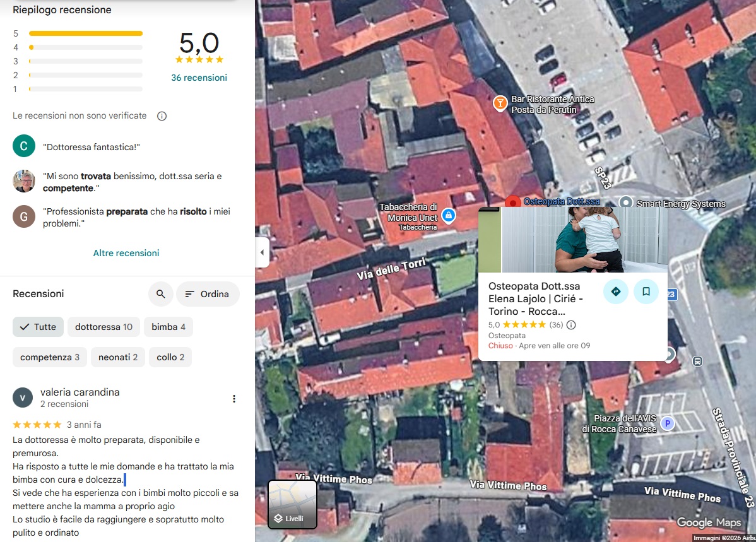Collapse the side panel arrow

[x=262, y=252]
